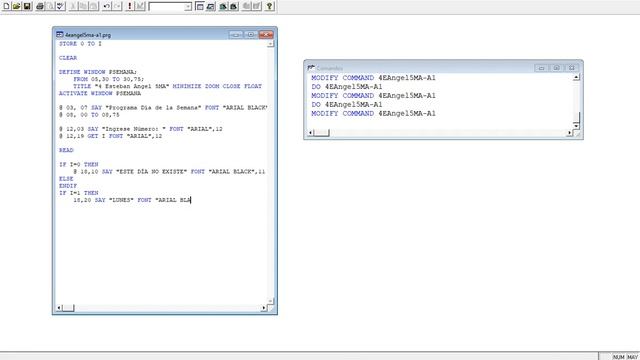Click the "ESTE DIA NO EXISTE" code line
This screenshot has width=640, height=360.
(169, 172)
